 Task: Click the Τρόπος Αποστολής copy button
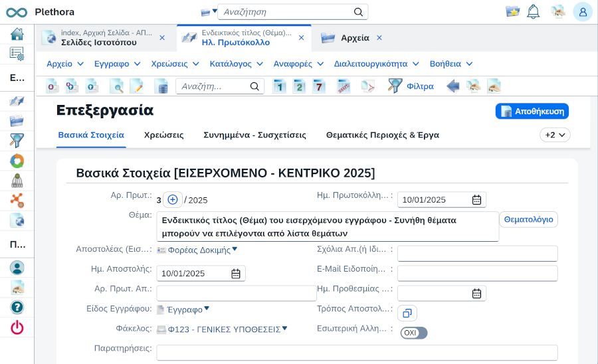coord(407,314)
